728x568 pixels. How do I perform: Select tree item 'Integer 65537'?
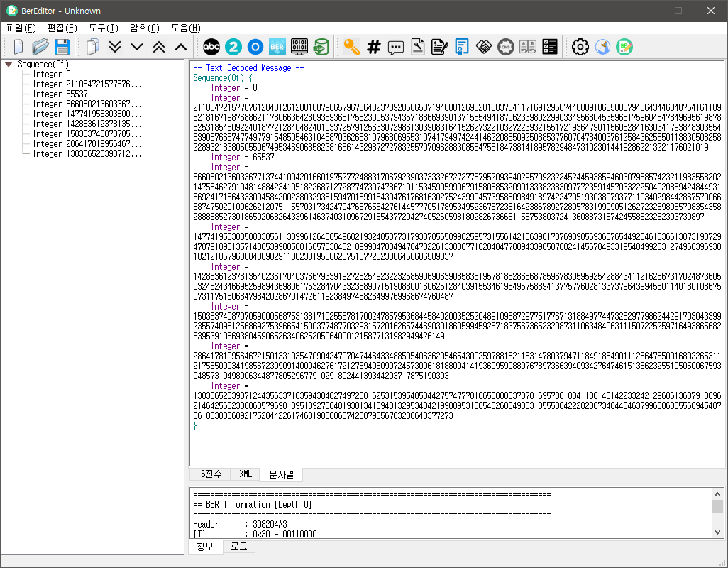[60, 94]
